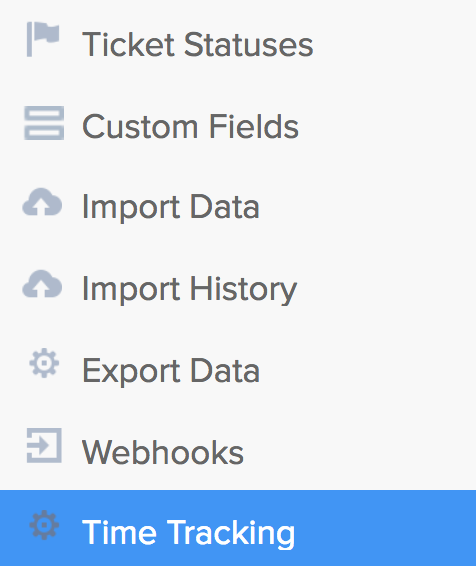Open Import History menu entry

coord(238,289)
